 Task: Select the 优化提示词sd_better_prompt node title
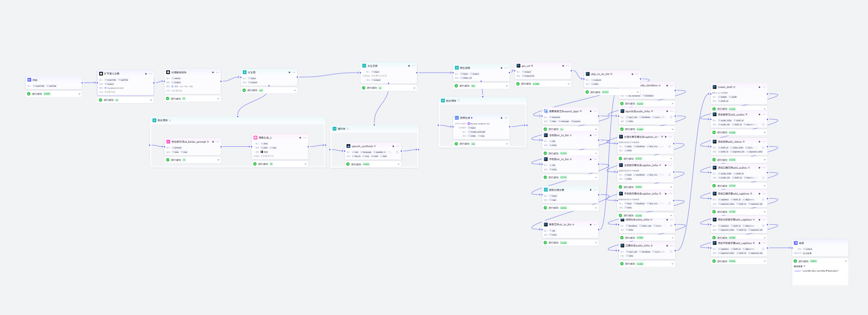click(x=188, y=142)
